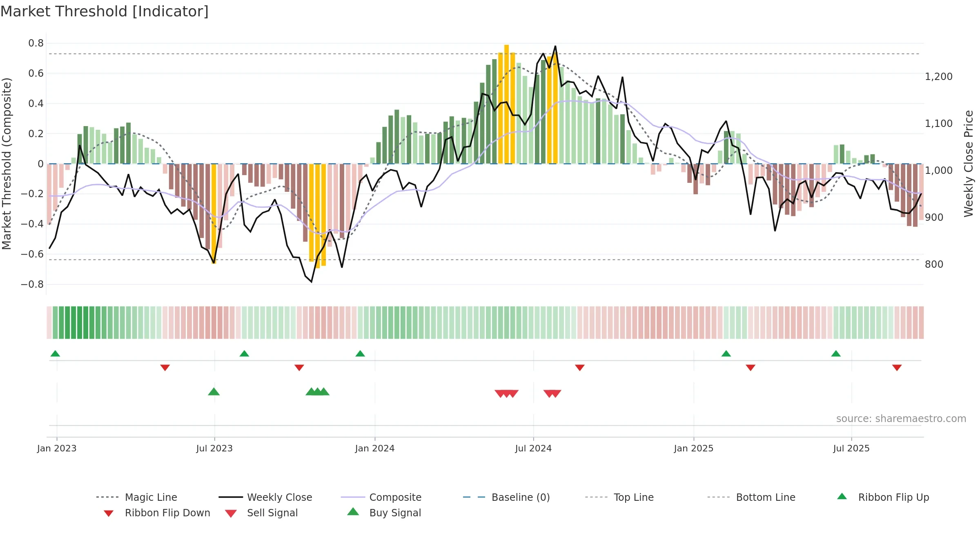Click the Market Threshold [Indicator] title
Image resolution: width=980 pixels, height=551 pixels.
pyautogui.click(x=105, y=11)
